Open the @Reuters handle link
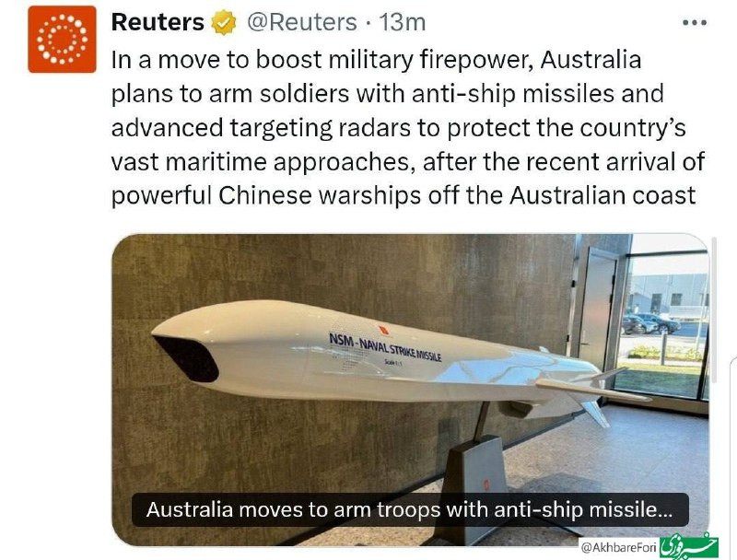This screenshot has width=737, height=560. pyautogui.click(x=302, y=22)
